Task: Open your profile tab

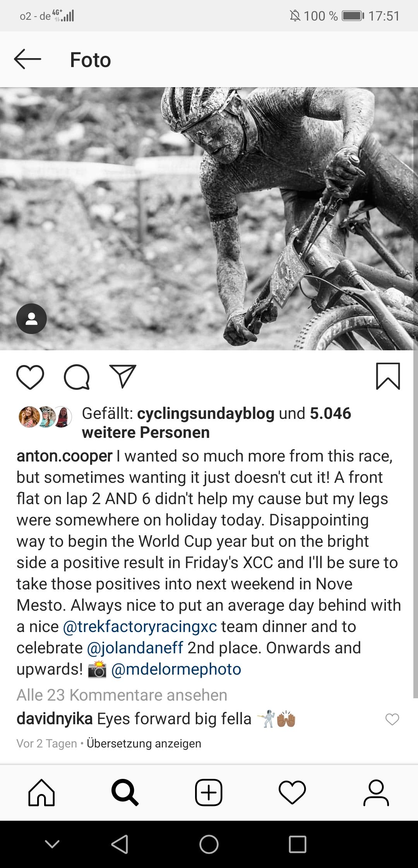Action: click(376, 793)
